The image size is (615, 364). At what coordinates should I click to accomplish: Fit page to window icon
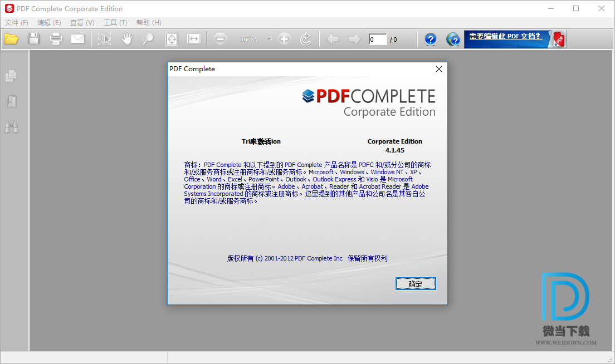point(172,39)
